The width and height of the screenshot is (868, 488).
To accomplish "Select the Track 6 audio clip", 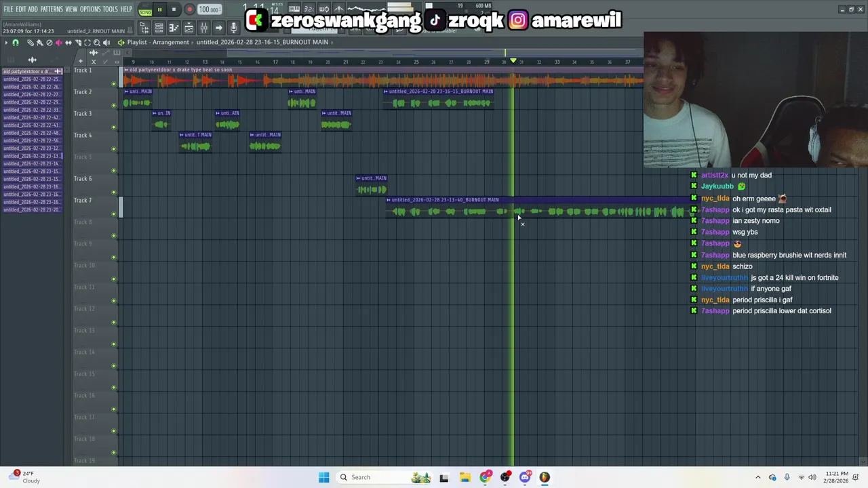I will click(x=372, y=185).
